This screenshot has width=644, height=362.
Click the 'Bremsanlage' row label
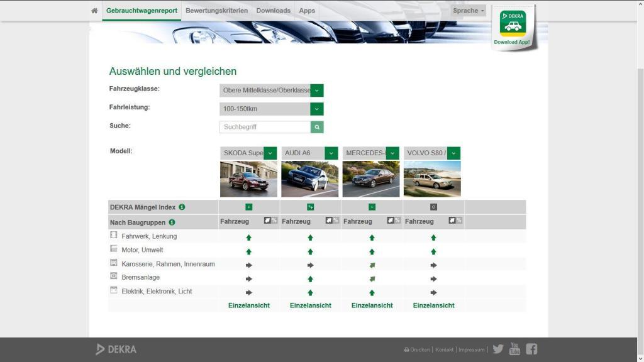tap(140, 277)
